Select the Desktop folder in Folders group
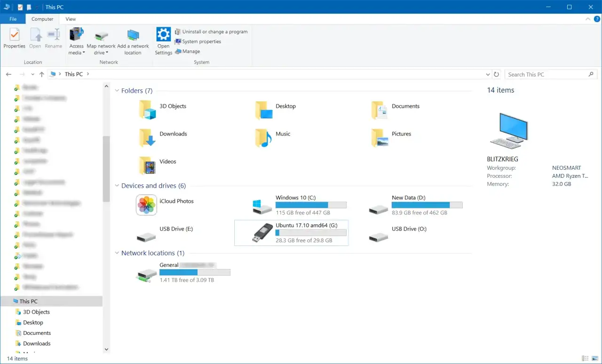602x364 pixels. [x=263, y=110]
